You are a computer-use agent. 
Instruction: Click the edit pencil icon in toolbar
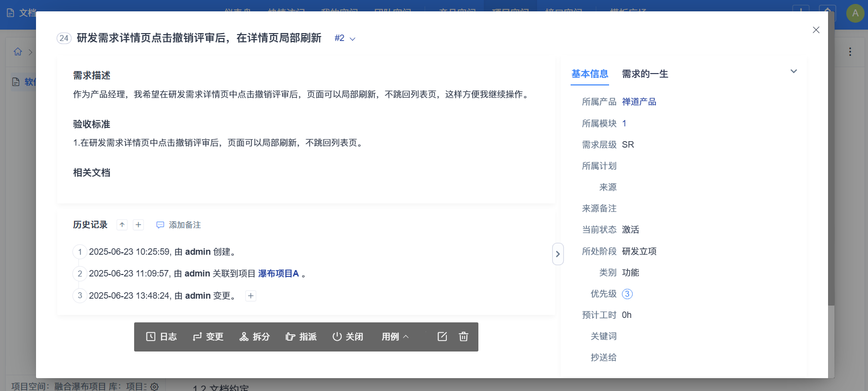(x=442, y=337)
